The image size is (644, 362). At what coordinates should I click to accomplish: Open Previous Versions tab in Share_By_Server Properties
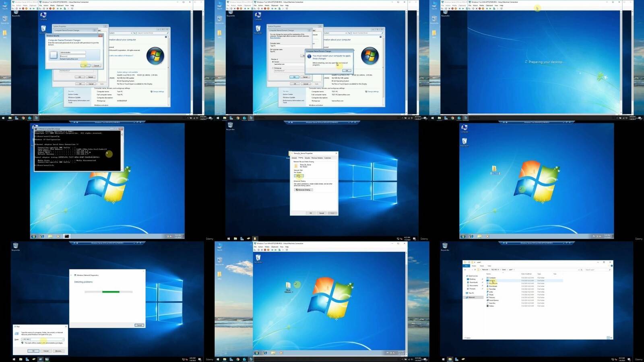[317, 158]
